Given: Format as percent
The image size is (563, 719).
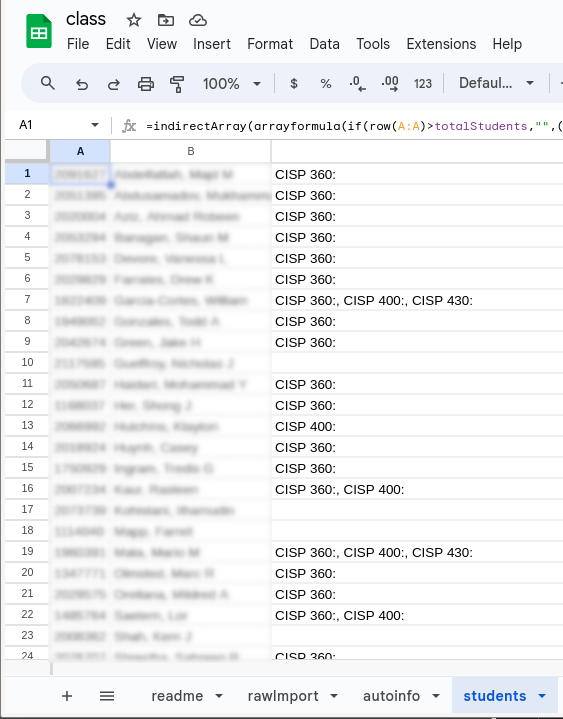Looking at the screenshot, I should pos(326,83).
